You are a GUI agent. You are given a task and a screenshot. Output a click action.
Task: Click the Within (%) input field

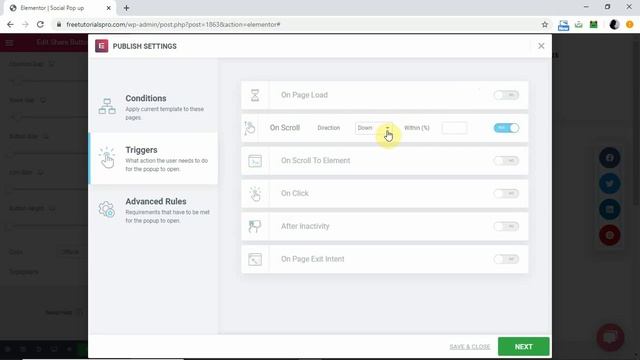click(x=454, y=128)
